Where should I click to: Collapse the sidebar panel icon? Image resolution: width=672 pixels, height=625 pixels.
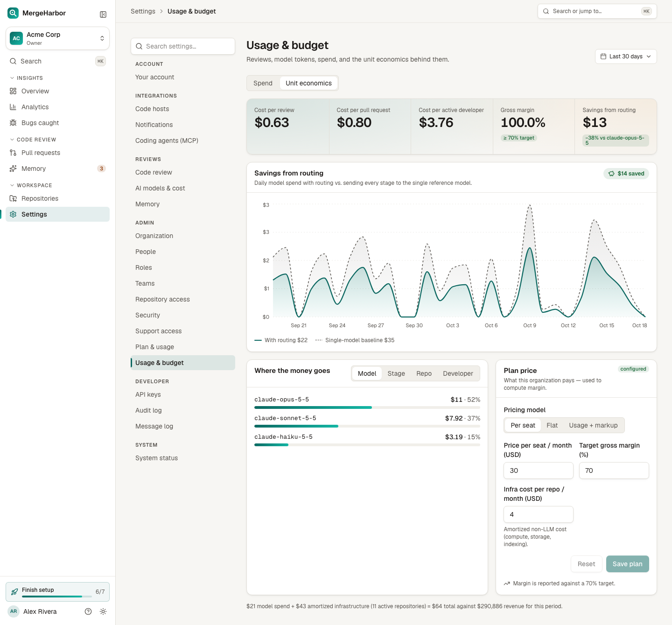tap(103, 14)
